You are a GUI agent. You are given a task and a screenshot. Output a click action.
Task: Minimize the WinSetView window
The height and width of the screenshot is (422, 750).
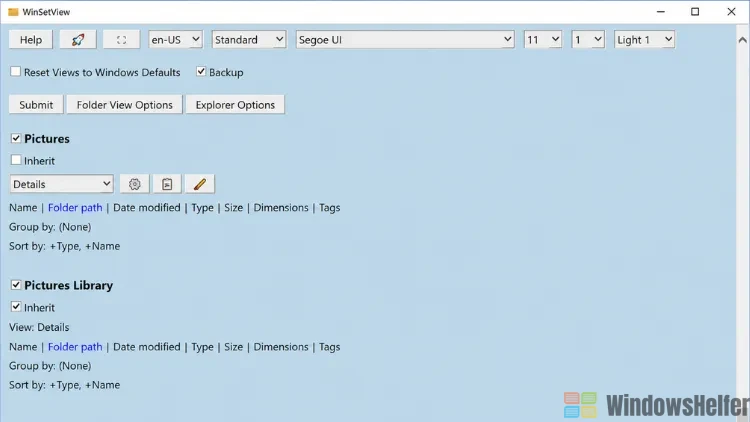pos(661,12)
